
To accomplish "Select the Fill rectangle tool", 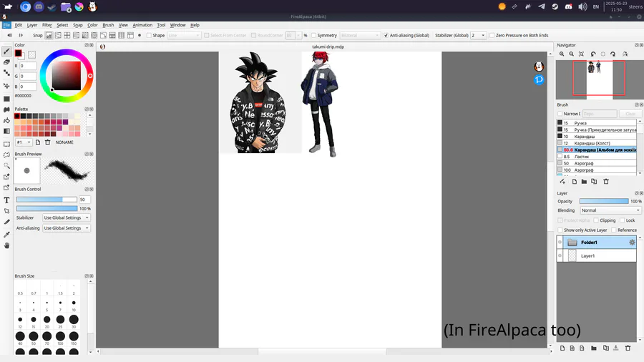I will 6,99.
